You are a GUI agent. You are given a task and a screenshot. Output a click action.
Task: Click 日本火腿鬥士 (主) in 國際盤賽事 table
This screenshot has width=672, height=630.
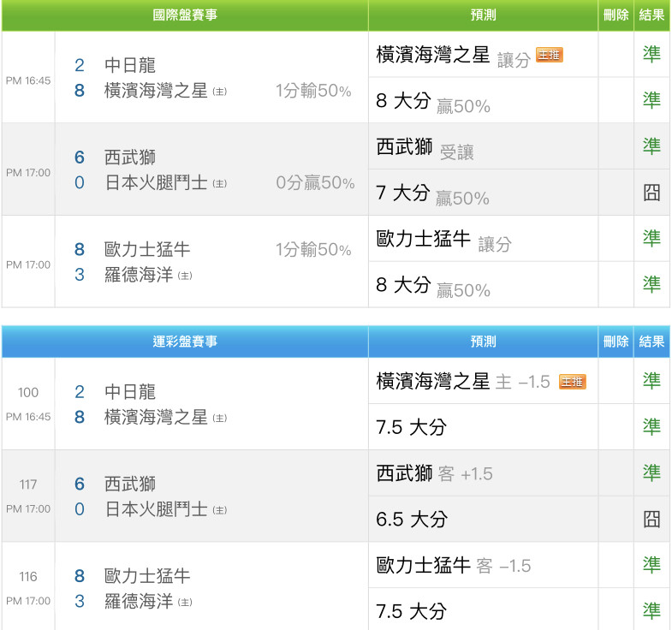coord(166,183)
